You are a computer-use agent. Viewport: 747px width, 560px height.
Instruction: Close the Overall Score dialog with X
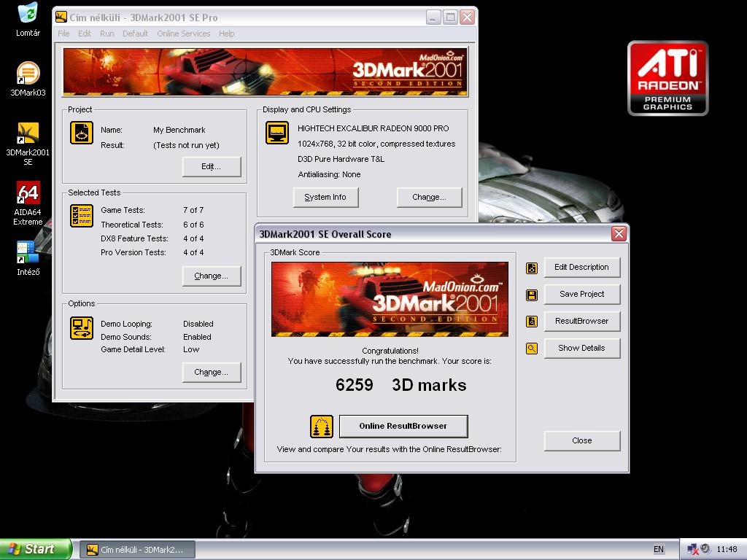(x=619, y=234)
